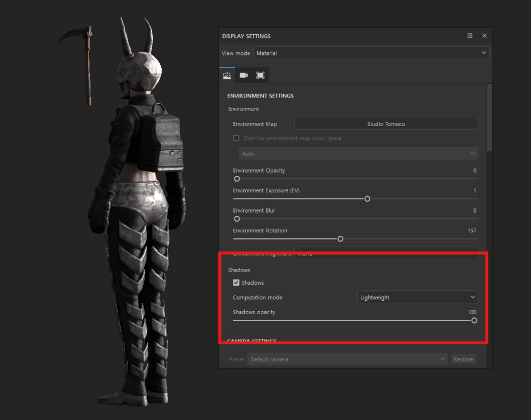Close the Display Settings panel
Viewport: 531px width, 420px height.
tap(484, 36)
